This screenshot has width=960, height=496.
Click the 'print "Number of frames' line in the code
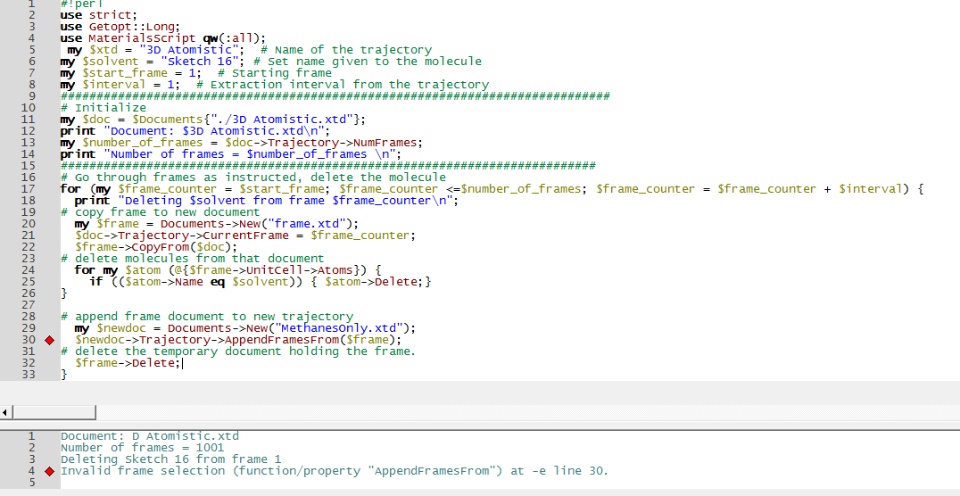pyautogui.click(x=230, y=154)
